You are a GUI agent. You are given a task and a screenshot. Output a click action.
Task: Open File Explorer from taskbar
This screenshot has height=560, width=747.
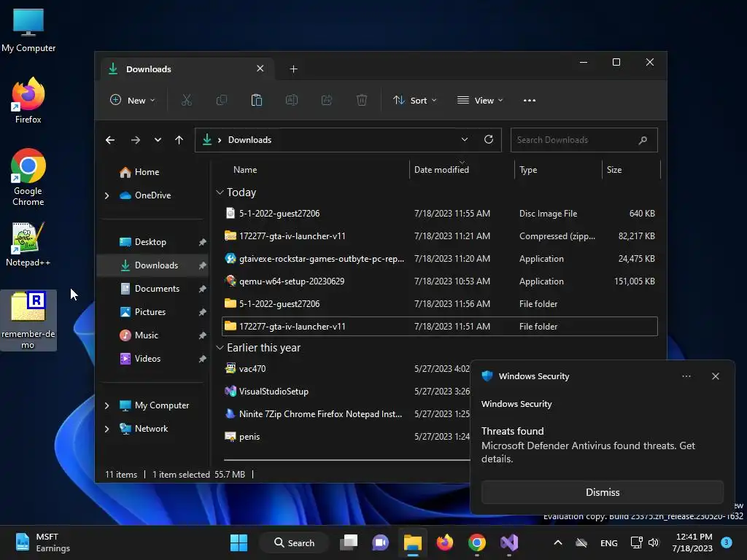[x=413, y=542]
